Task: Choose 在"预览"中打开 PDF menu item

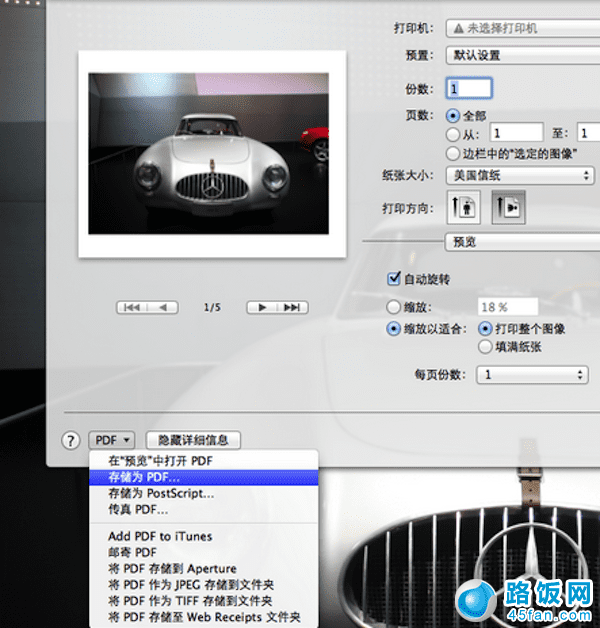Action: tap(203, 461)
